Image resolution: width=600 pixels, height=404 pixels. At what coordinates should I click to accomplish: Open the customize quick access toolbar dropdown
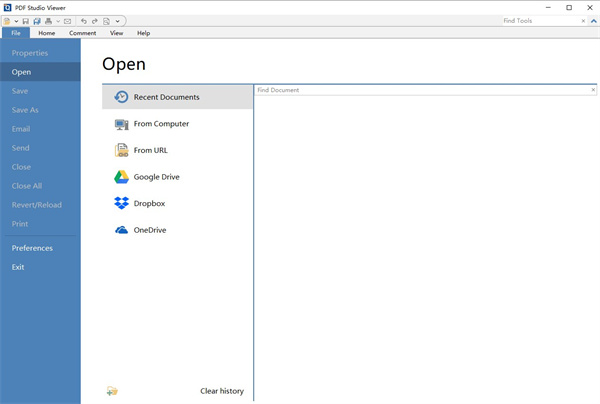click(118, 21)
